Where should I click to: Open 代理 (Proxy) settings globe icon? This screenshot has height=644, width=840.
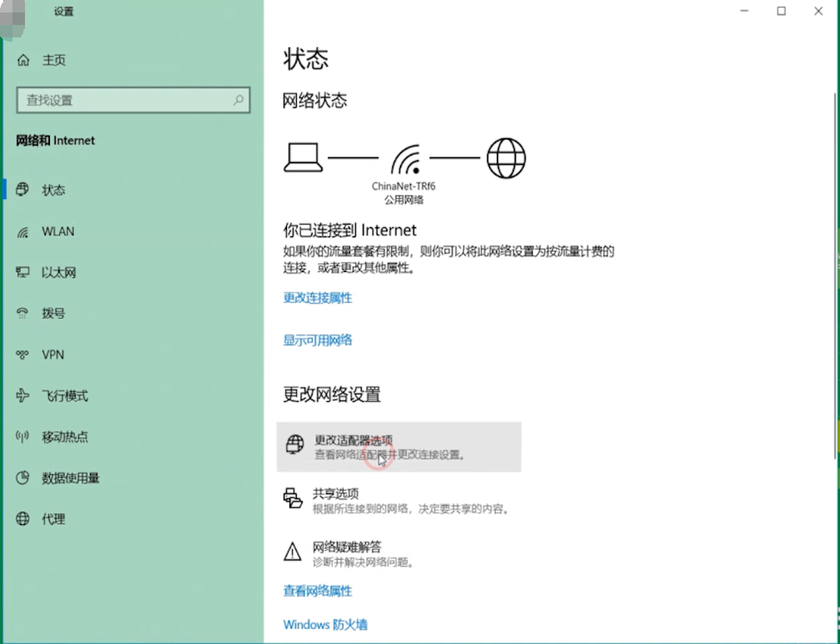[x=23, y=518]
